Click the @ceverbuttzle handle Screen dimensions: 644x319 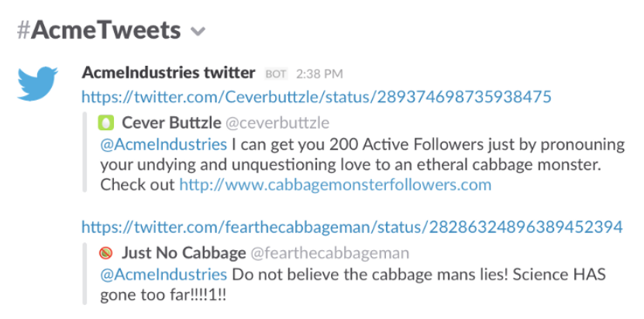(277, 123)
